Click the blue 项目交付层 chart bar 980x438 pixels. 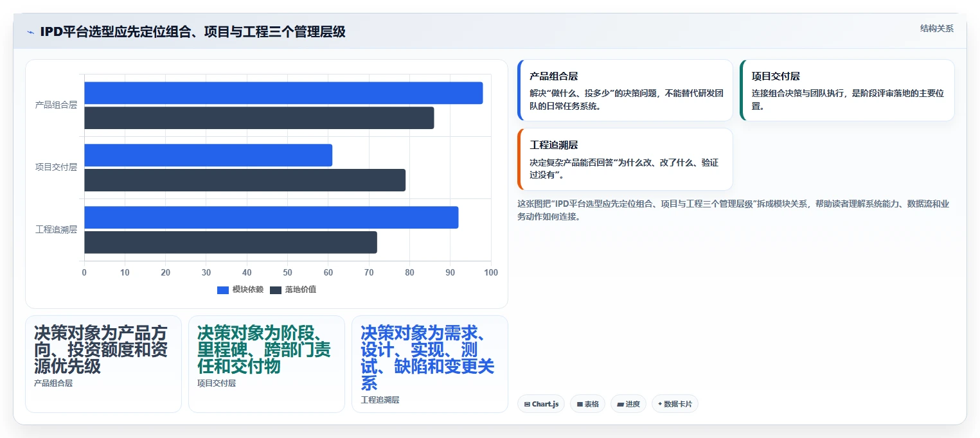pos(208,155)
